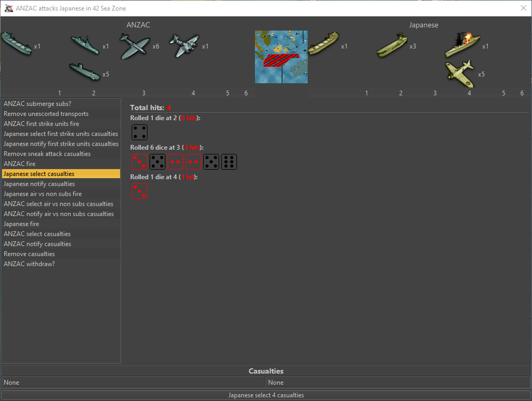This screenshot has height=401, width=532.
Task: Select 'ANZAC submerge subs?' step
Action: pyautogui.click(x=61, y=104)
